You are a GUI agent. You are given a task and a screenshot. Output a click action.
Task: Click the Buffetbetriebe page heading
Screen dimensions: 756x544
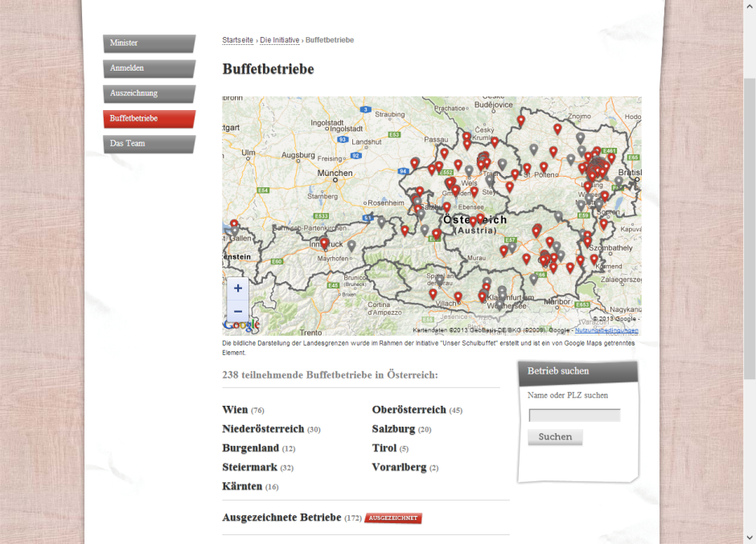[268, 69]
